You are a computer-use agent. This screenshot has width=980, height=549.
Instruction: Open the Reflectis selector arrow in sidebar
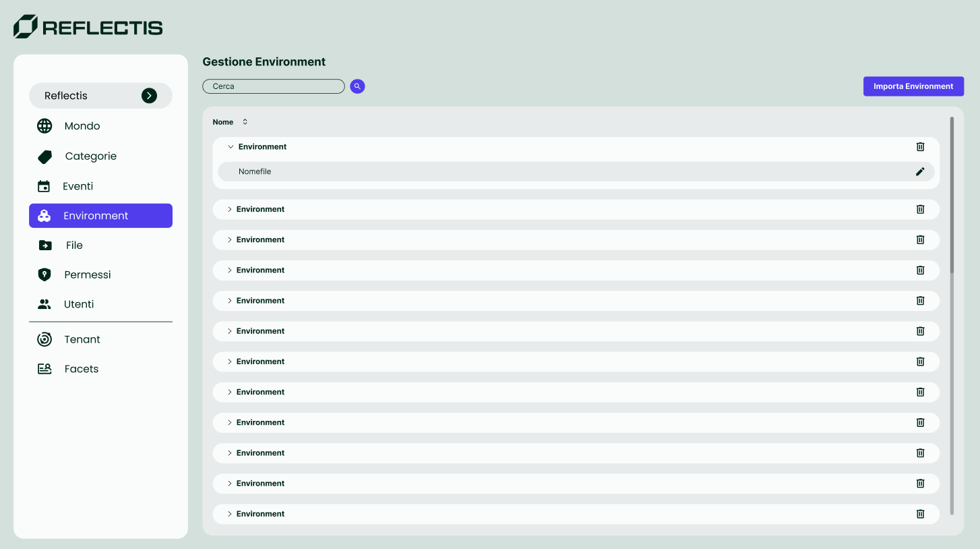coord(149,96)
